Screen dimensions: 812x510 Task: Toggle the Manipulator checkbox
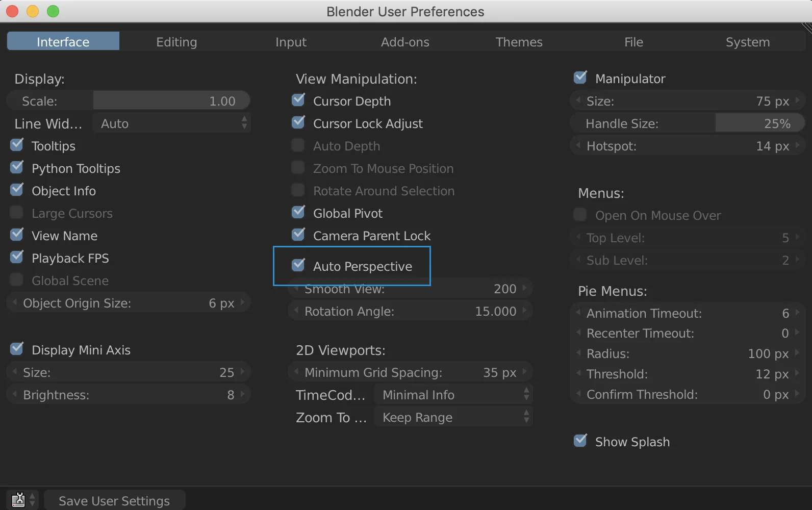tap(580, 78)
